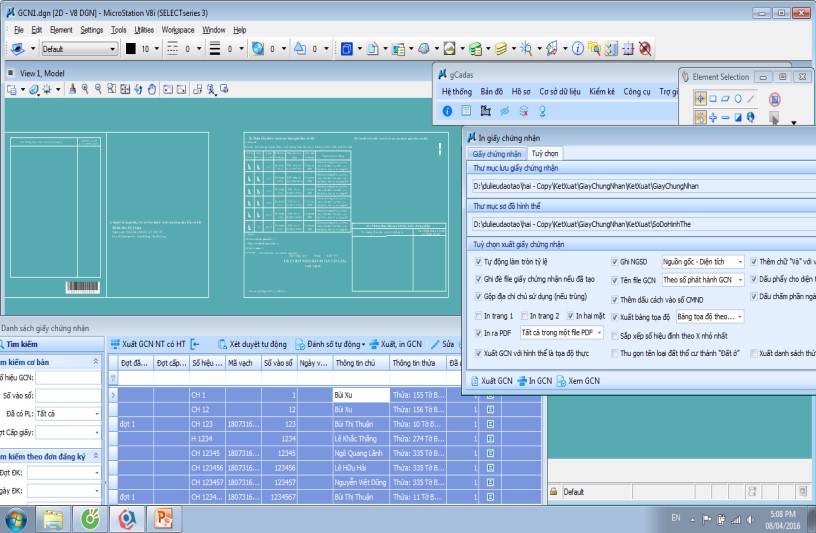
Task: Open PowerPoint from the taskbar
Action: point(162,519)
